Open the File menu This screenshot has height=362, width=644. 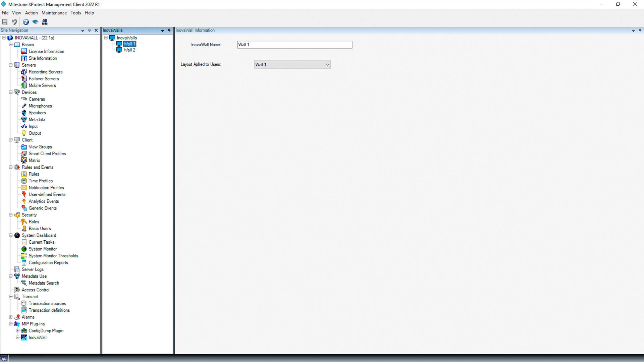[x=5, y=13]
